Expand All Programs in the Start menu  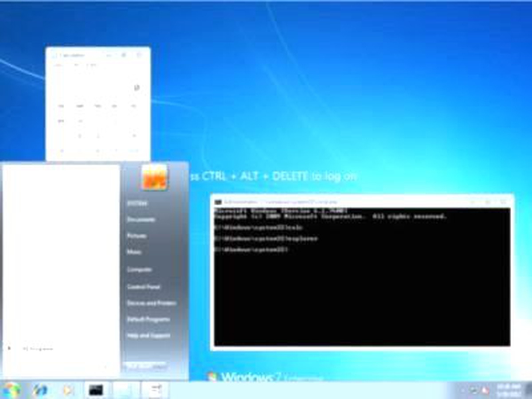(38, 349)
